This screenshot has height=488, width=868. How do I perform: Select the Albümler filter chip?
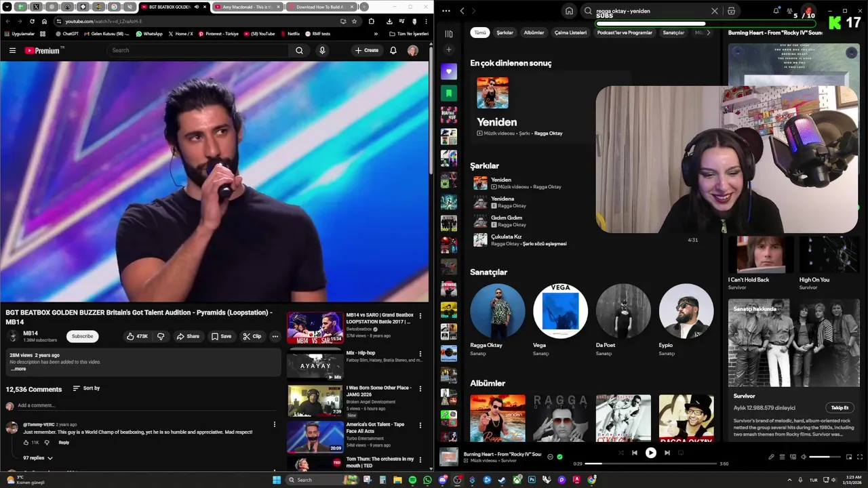[x=534, y=33]
